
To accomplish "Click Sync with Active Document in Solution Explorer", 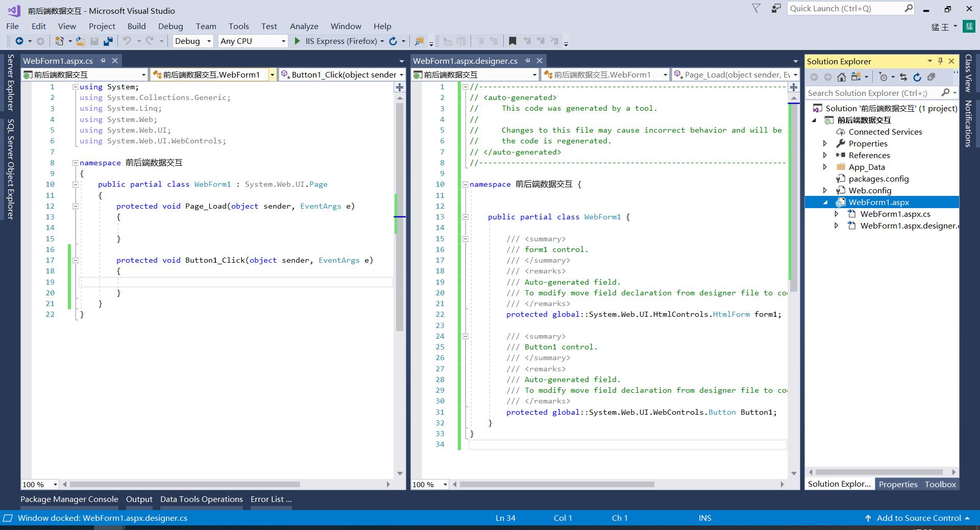I will pos(903,77).
